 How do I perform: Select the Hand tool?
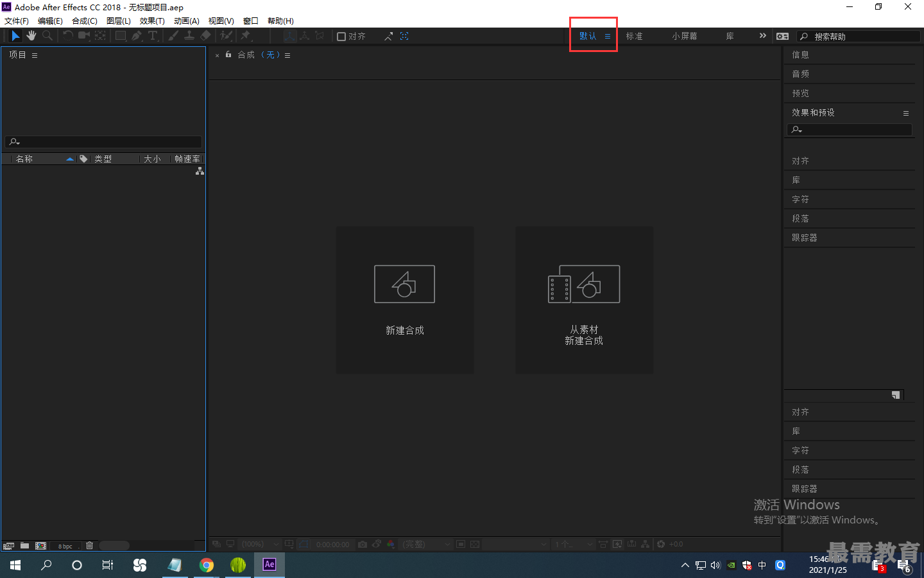click(31, 36)
